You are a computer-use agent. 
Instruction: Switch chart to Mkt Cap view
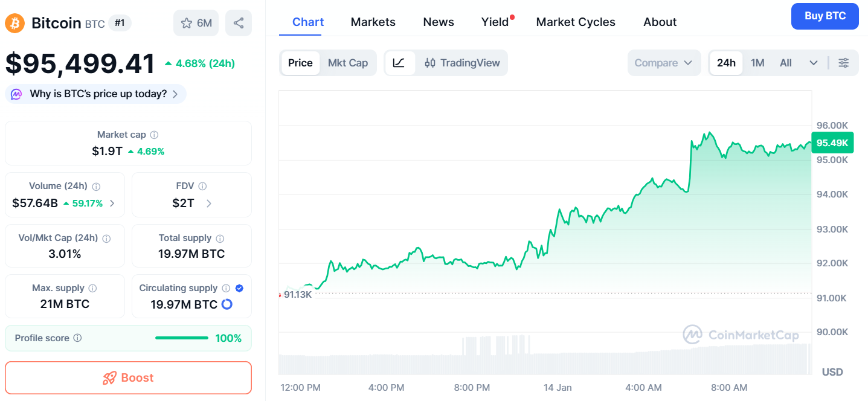tap(348, 63)
